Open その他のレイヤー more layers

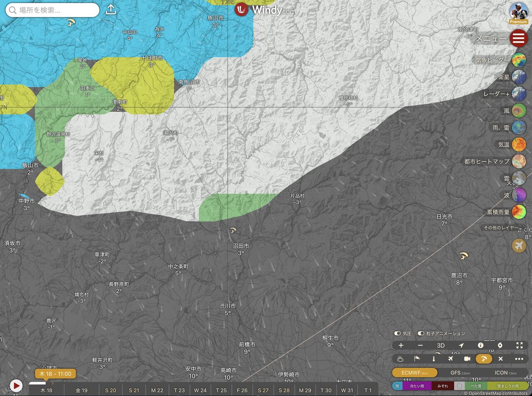501,228
